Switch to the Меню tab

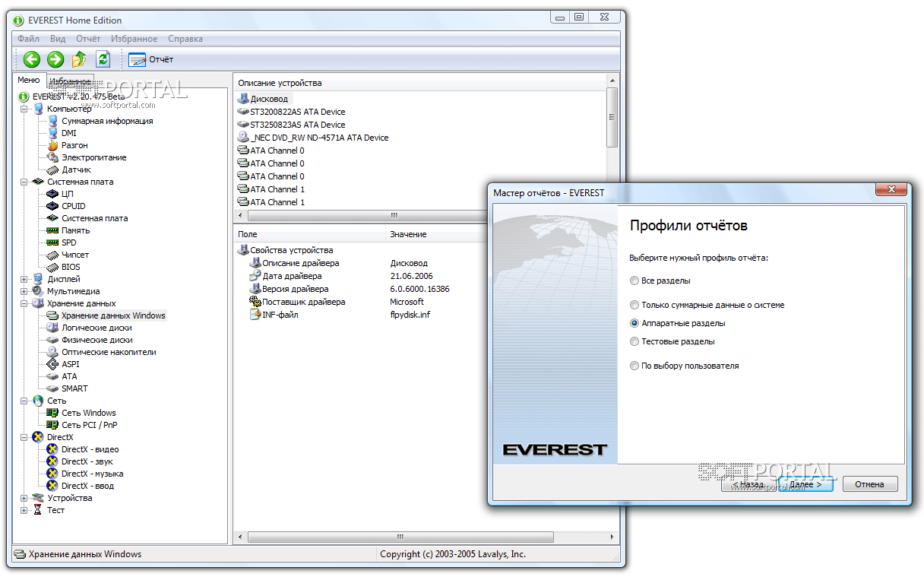[x=29, y=80]
